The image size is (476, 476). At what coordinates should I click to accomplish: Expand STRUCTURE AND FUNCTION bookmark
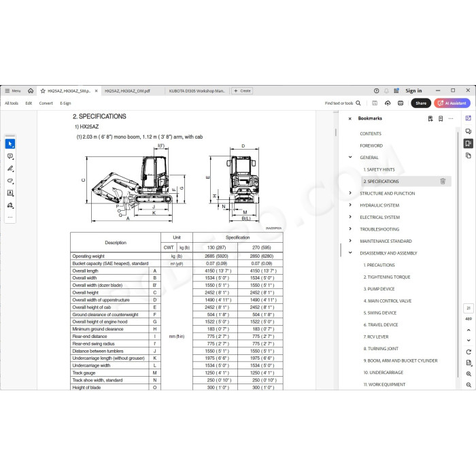coord(350,193)
